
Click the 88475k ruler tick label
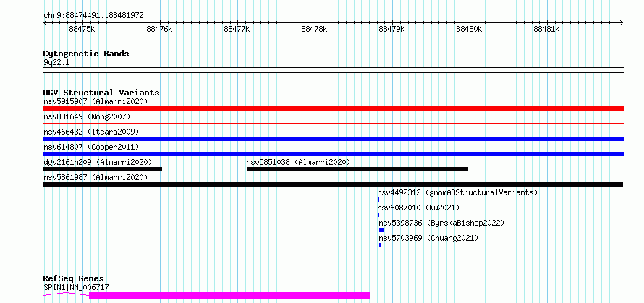tap(82, 29)
